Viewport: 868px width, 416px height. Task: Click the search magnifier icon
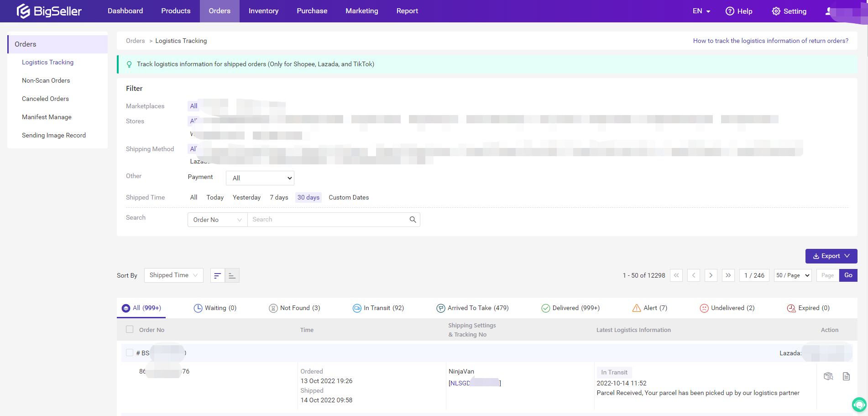pyautogui.click(x=413, y=220)
